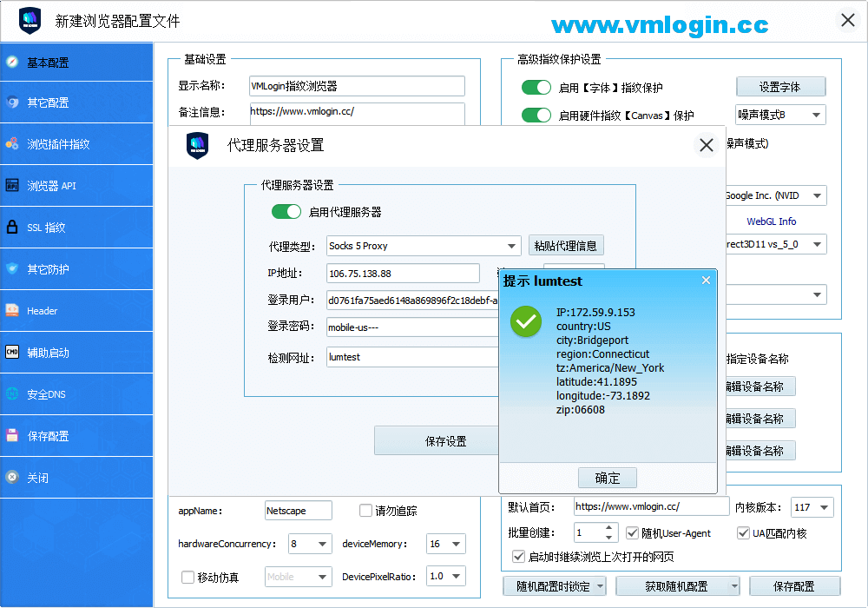Click the IP:172.59.9.153 result text
This screenshot has width=868, height=608.
coord(595,313)
